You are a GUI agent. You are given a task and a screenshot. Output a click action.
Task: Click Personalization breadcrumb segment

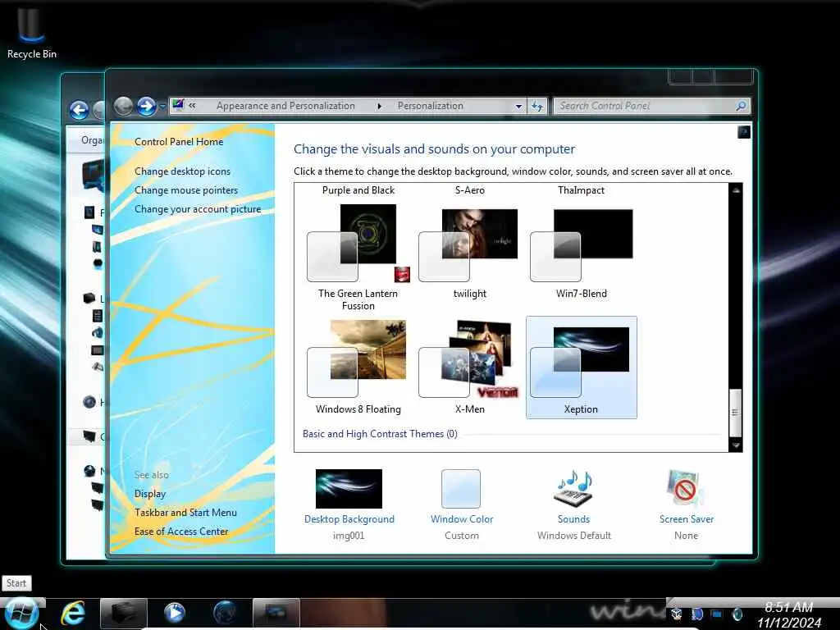click(x=430, y=106)
